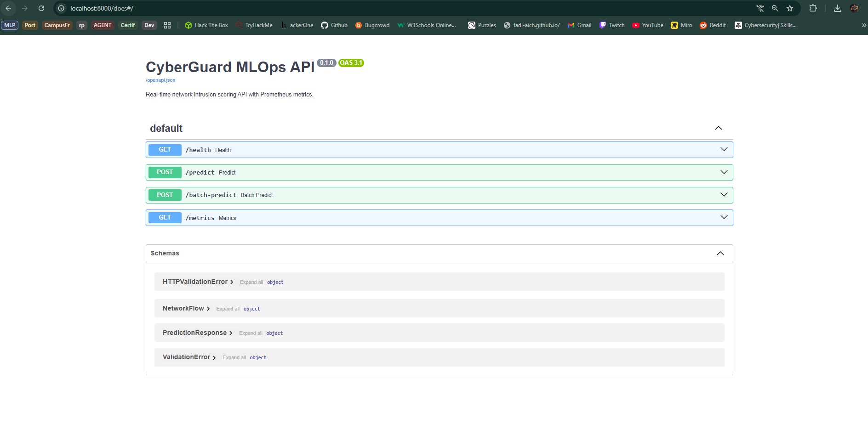Open the CampusFr bookmark folder
The width and height of the screenshot is (868, 435).
[57, 25]
